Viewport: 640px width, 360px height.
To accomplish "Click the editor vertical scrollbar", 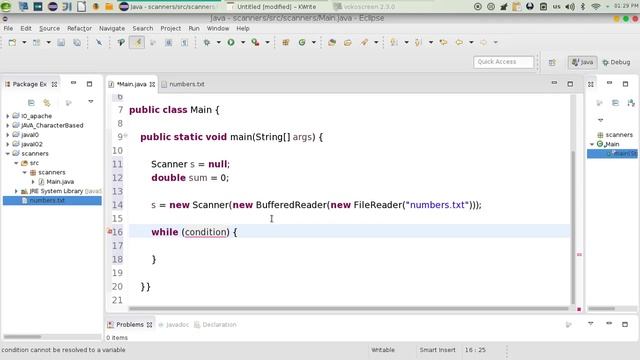I will pos(573,227).
